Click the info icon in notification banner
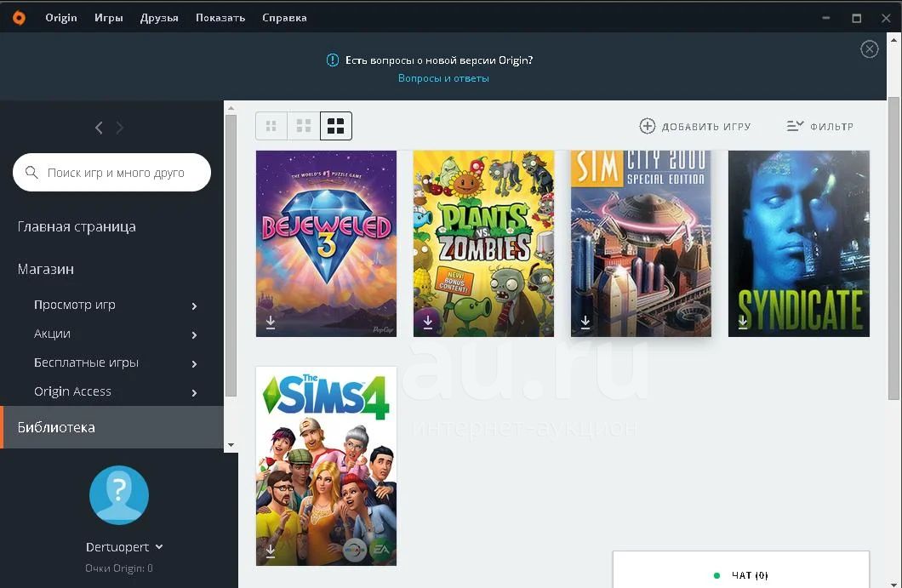902x588 pixels. [x=333, y=60]
